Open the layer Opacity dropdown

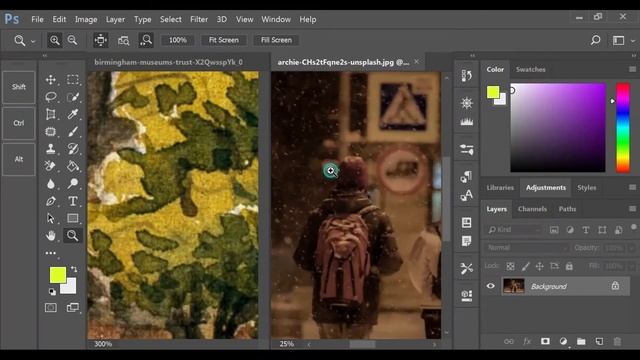(632, 248)
